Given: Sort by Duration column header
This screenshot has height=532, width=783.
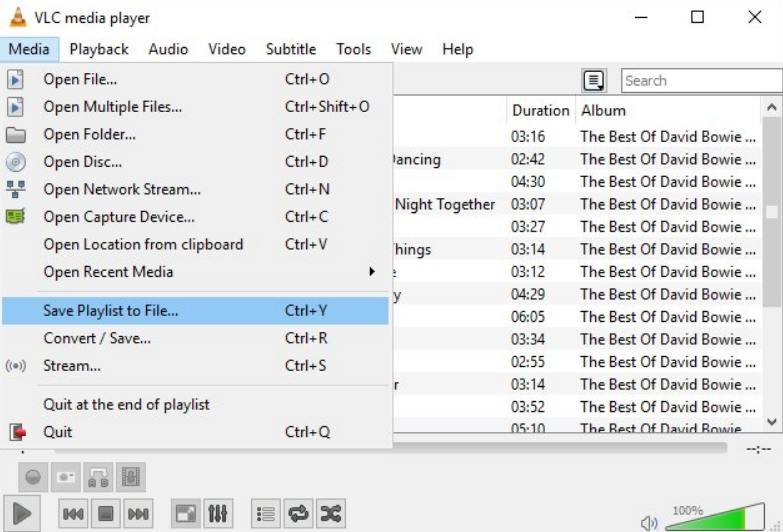Looking at the screenshot, I should tap(541, 110).
